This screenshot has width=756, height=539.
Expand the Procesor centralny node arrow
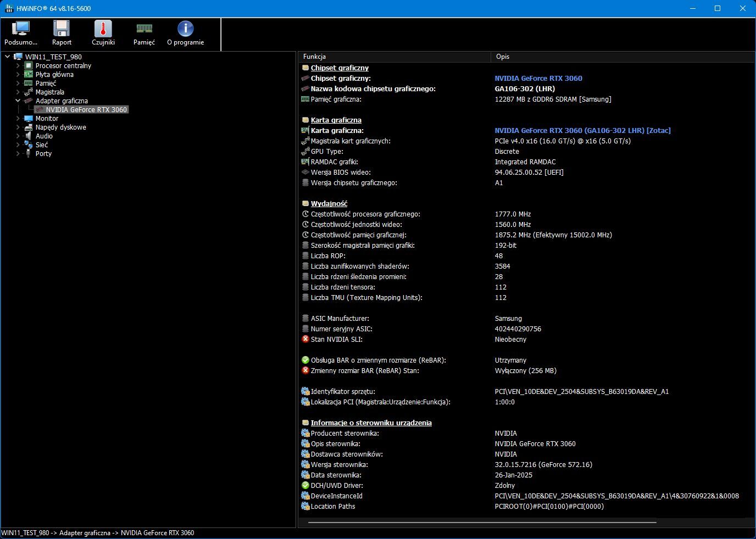pos(18,65)
